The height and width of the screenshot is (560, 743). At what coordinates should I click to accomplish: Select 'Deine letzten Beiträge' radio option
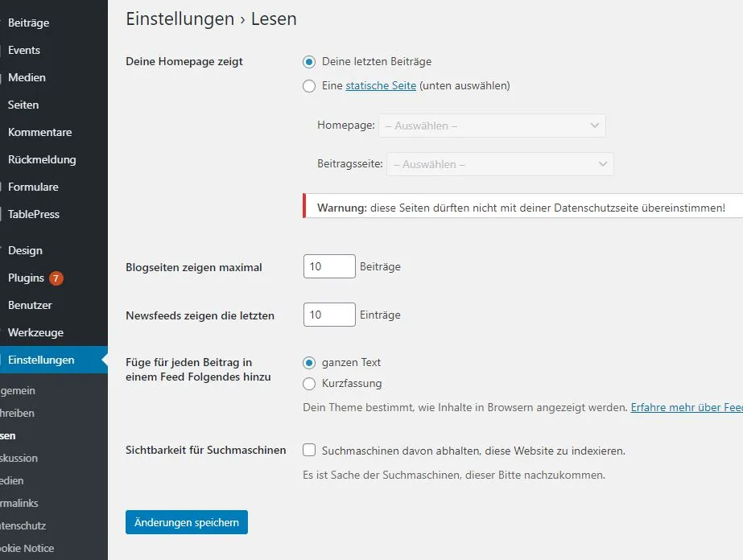pyautogui.click(x=309, y=62)
